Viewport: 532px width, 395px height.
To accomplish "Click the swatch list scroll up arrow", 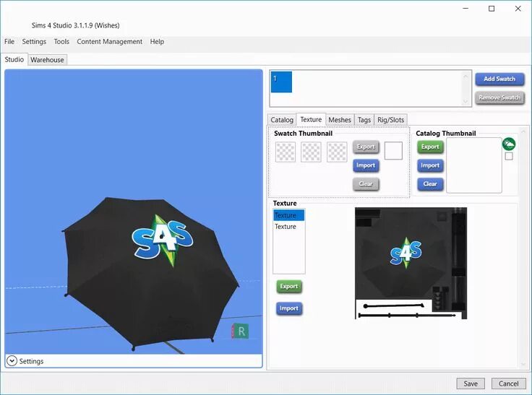I will pos(465,77).
